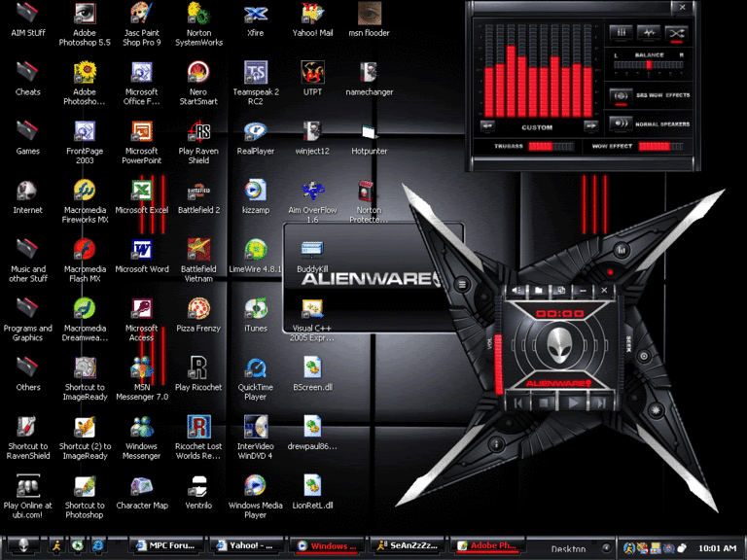Image resolution: width=747 pixels, height=560 pixels.
Task: Select Teamspeak 2 RC2 icon
Action: pyautogui.click(x=256, y=83)
